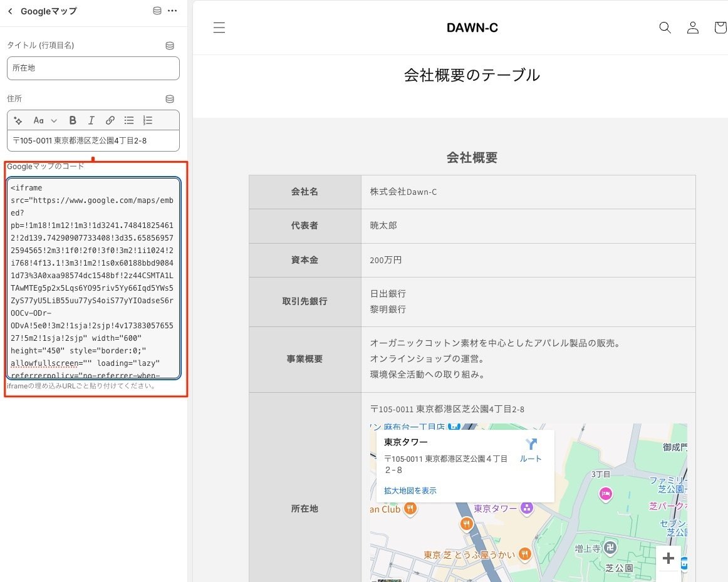
Task: Click the AI sparkle generate text icon
Action: [x=18, y=121]
